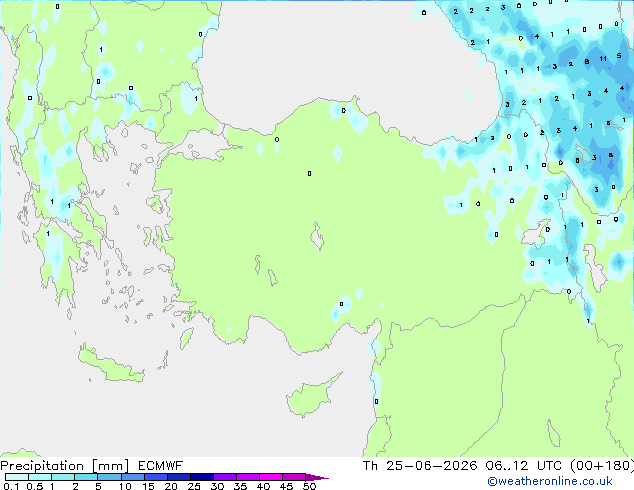Image resolution: width=634 pixels, height=490 pixels.
Task: Click the '50' legend scale label
Action: coord(309,486)
